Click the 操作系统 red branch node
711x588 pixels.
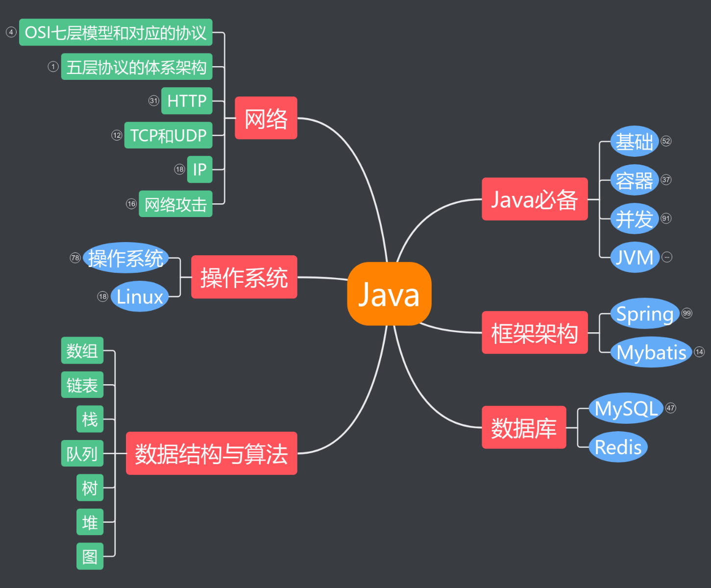pos(244,278)
